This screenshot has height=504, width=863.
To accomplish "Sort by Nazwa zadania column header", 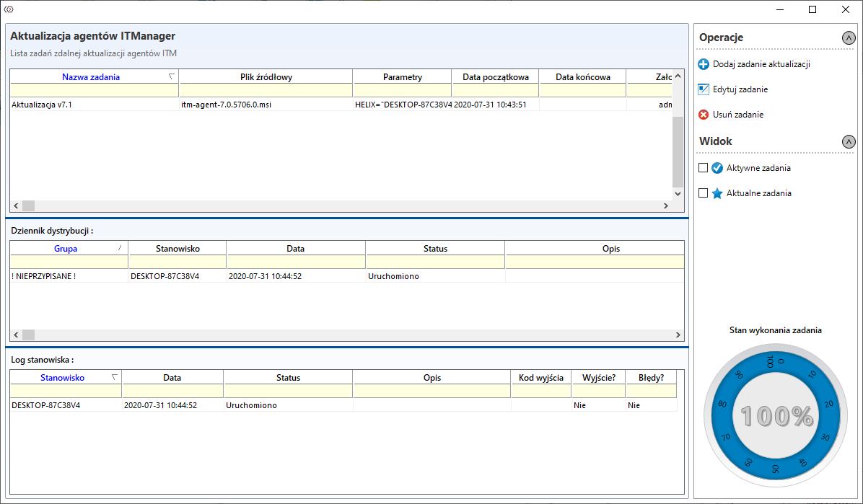I will point(91,77).
